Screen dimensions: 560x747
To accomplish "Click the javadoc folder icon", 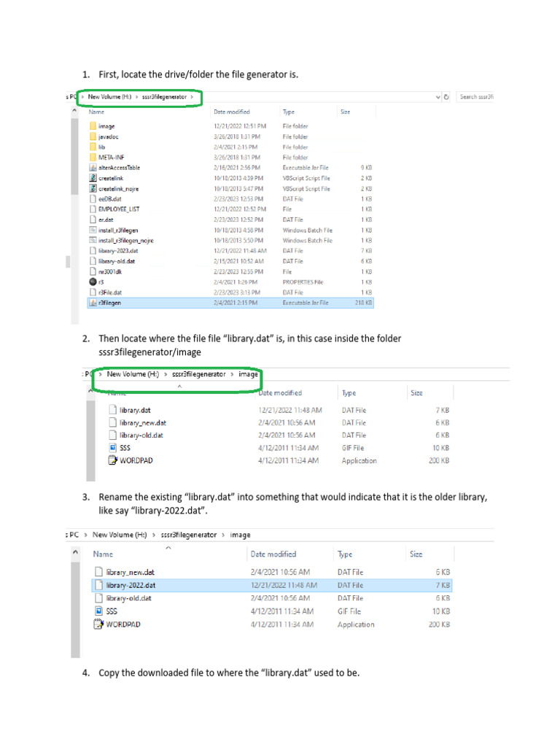I will 93,136.
